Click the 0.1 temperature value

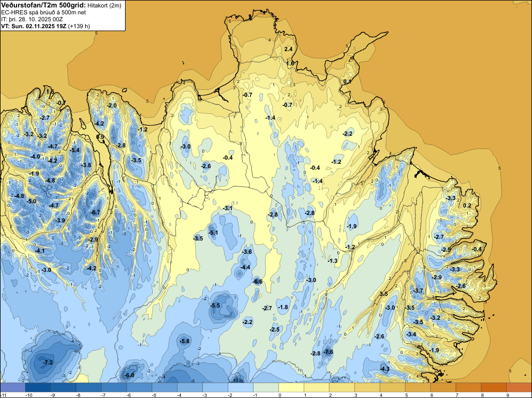coord(347,82)
